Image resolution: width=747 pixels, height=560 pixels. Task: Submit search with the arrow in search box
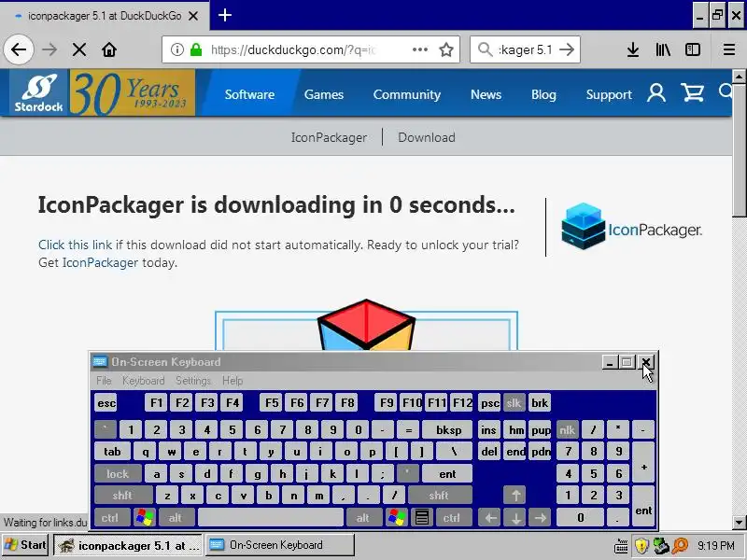pyautogui.click(x=567, y=49)
